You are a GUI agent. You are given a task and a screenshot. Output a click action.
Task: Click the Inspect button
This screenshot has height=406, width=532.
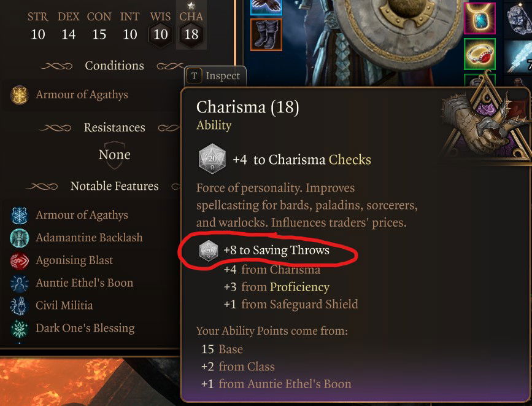pyautogui.click(x=215, y=76)
